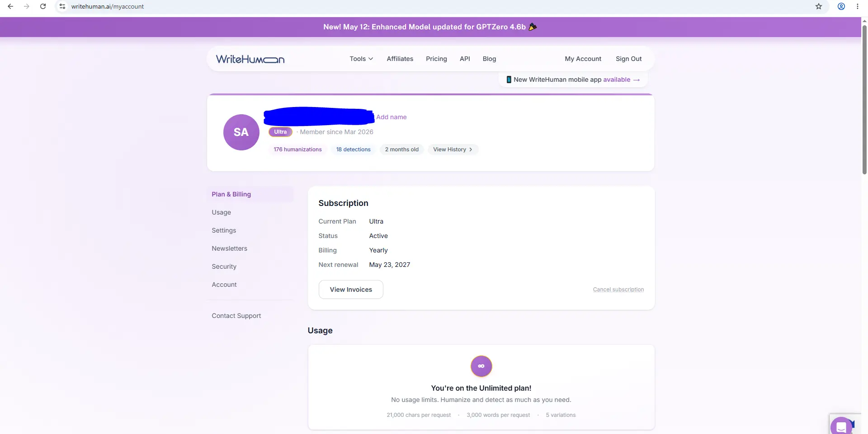Click the 2 months old chip
The image size is (868, 434).
click(402, 149)
